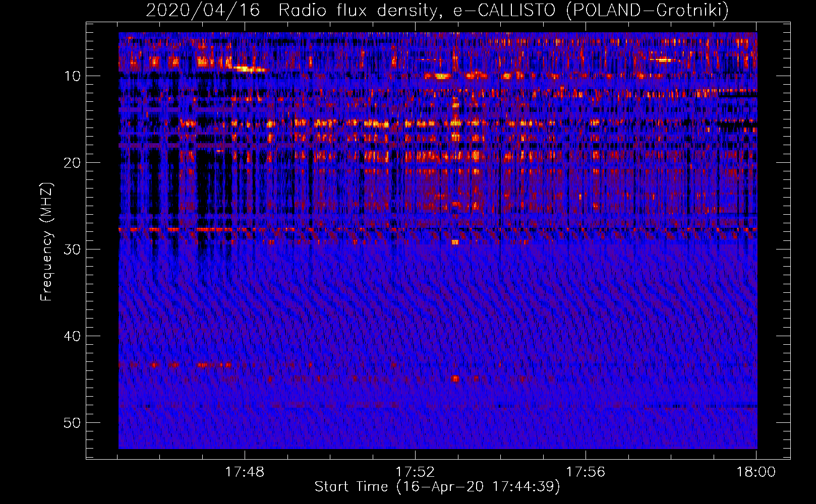
Task: Click the 40 MHz frequency tick label
Action: (x=73, y=336)
